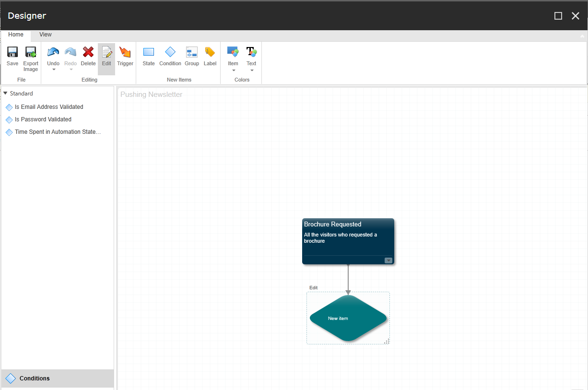Add a Trigger
The height and width of the screenshot is (390, 588).
click(125, 57)
